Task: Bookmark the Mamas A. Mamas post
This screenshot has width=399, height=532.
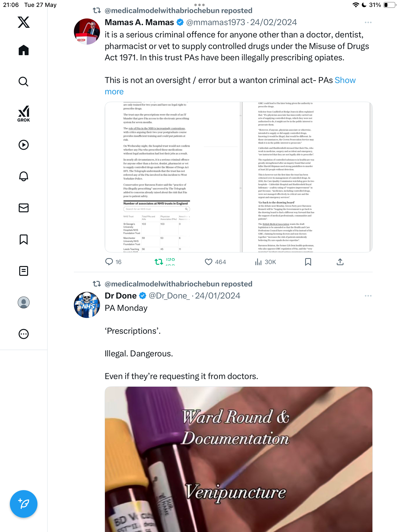Action: (308, 262)
